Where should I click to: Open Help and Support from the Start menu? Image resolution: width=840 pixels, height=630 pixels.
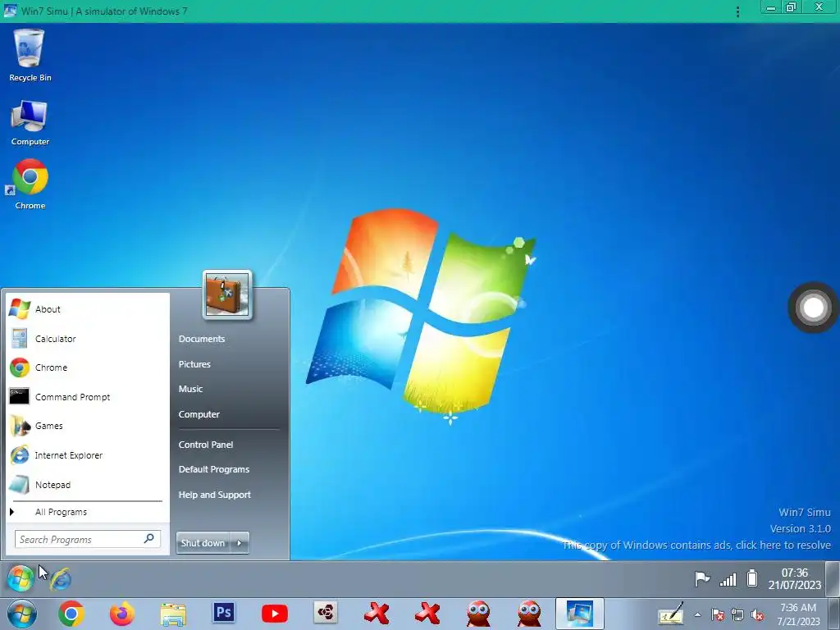pyautogui.click(x=214, y=495)
